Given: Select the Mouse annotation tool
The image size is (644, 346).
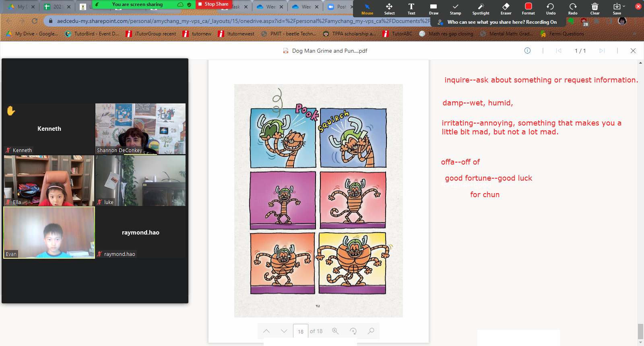Looking at the screenshot, I should point(367,9).
